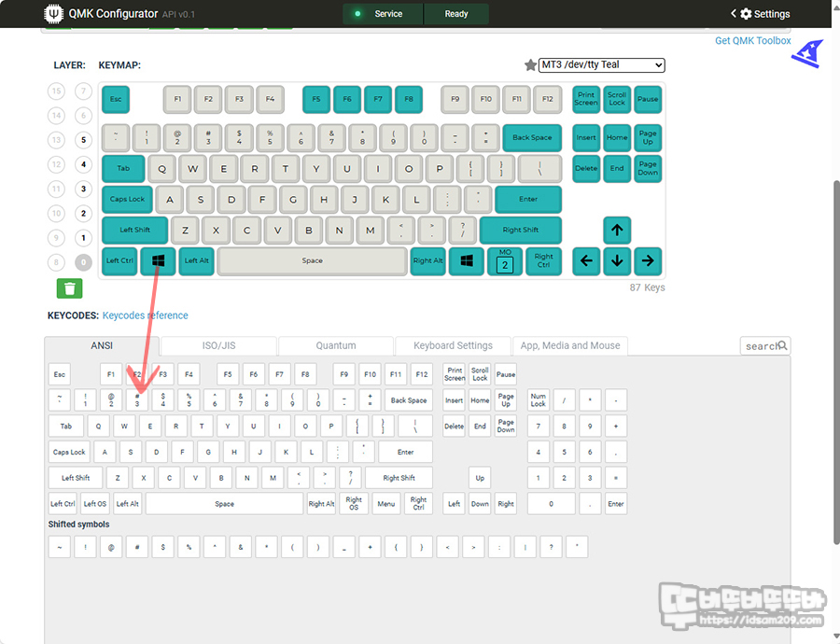The image size is (840, 644).
Task: Open the ISO/JIS keycodes tab
Action: (x=218, y=345)
